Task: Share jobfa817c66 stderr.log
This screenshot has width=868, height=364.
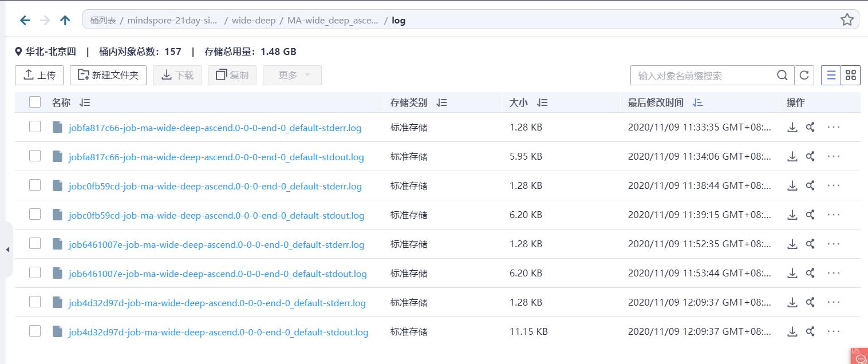Action: (x=810, y=128)
